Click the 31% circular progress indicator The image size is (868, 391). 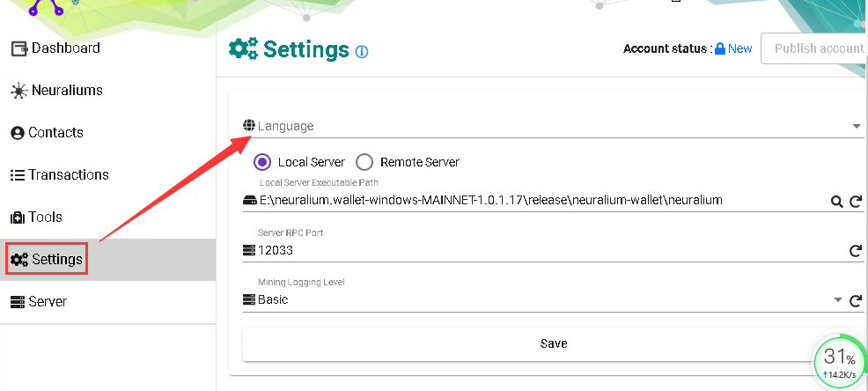(x=838, y=361)
